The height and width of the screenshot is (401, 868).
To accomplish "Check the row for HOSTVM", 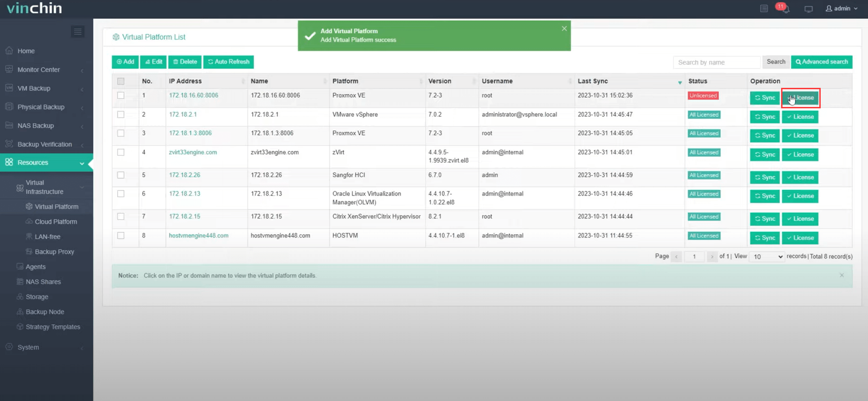I will [121, 236].
